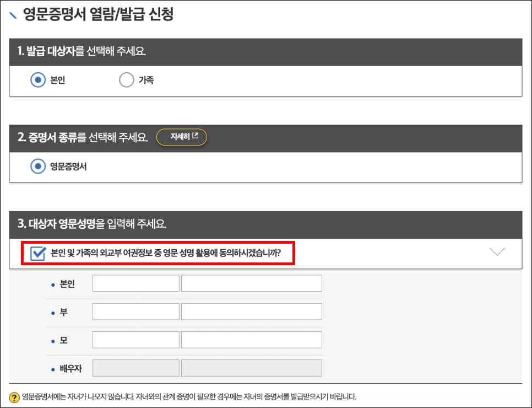This screenshot has height=408, width=532.
Task: Select the 가족 radio button
Action: (x=127, y=79)
